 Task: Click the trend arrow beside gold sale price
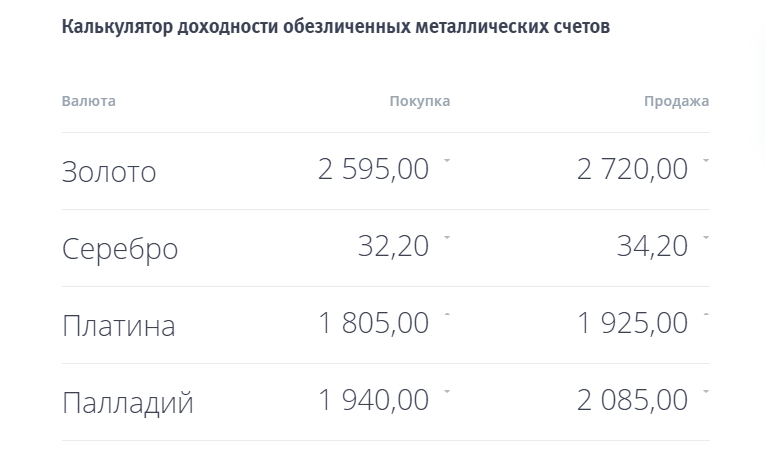click(x=706, y=160)
